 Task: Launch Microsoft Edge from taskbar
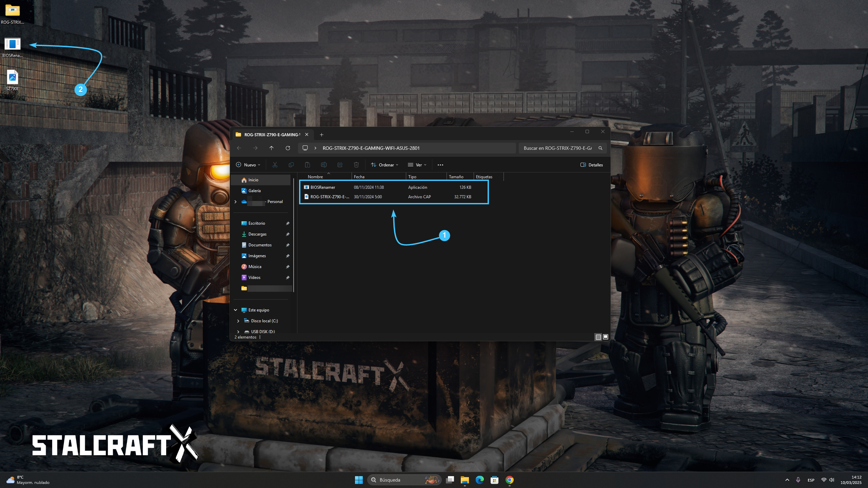pos(480,480)
